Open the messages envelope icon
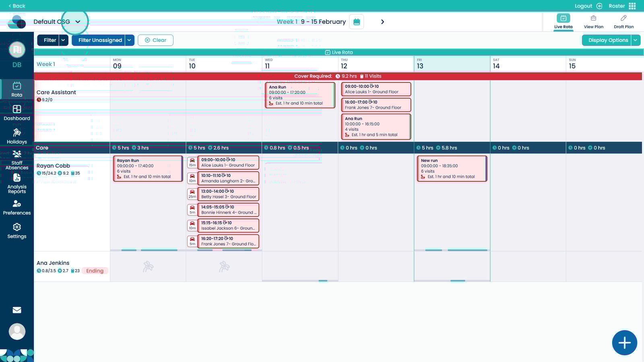The image size is (644, 362). click(17, 310)
